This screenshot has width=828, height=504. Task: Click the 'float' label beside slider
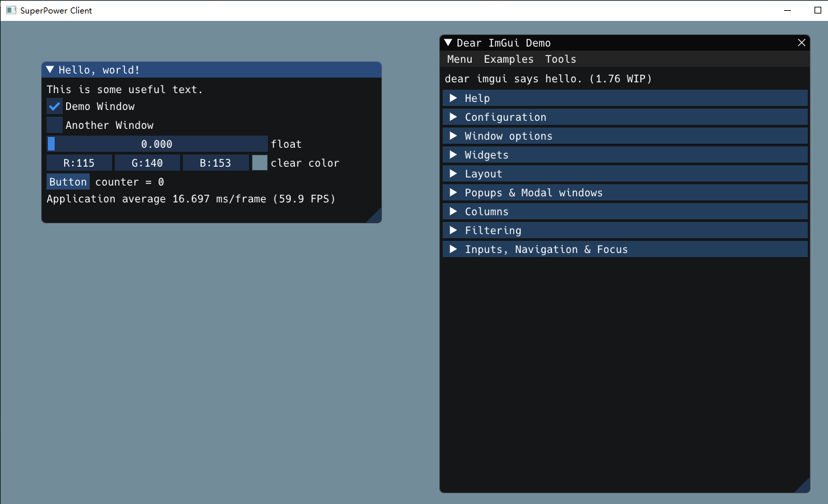pos(286,144)
